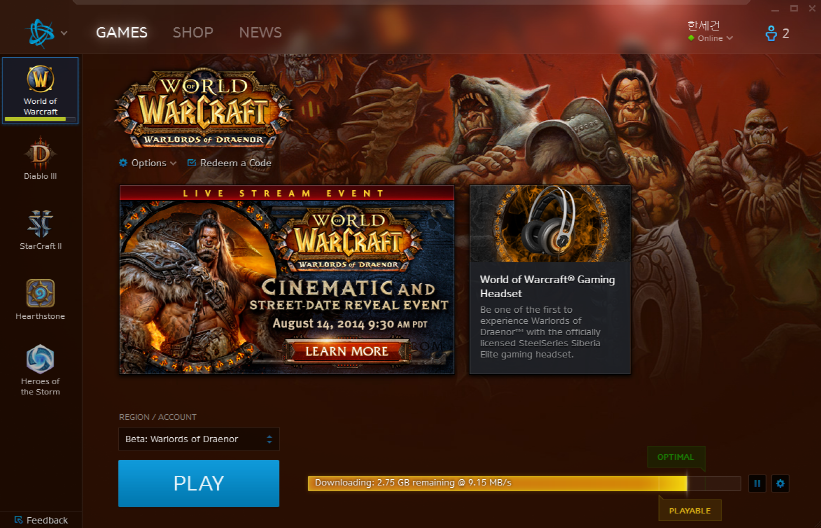This screenshot has width=821, height=528.
Task: Open download settings gear icon
Action: coord(781,484)
